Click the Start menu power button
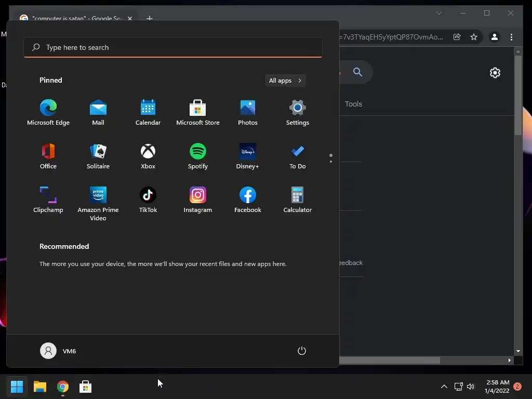 point(302,351)
